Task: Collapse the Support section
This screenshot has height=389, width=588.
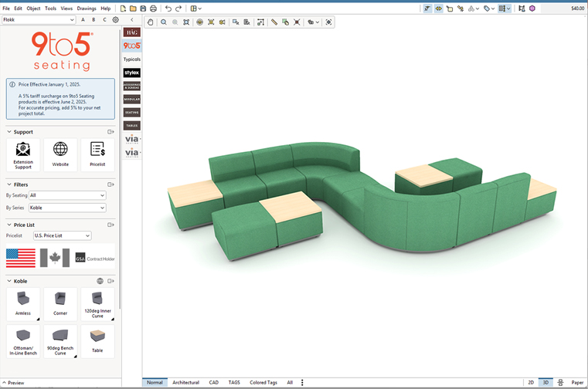Action: coord(9,132)
